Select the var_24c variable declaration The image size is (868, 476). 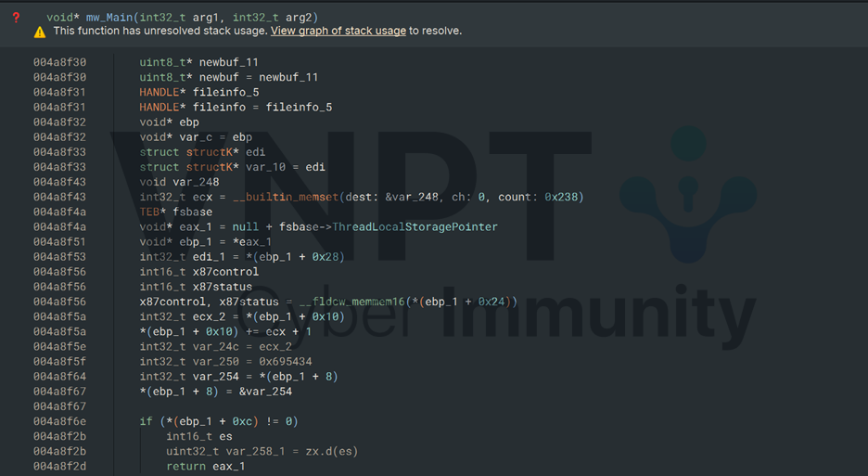click(x=209, y=346)
